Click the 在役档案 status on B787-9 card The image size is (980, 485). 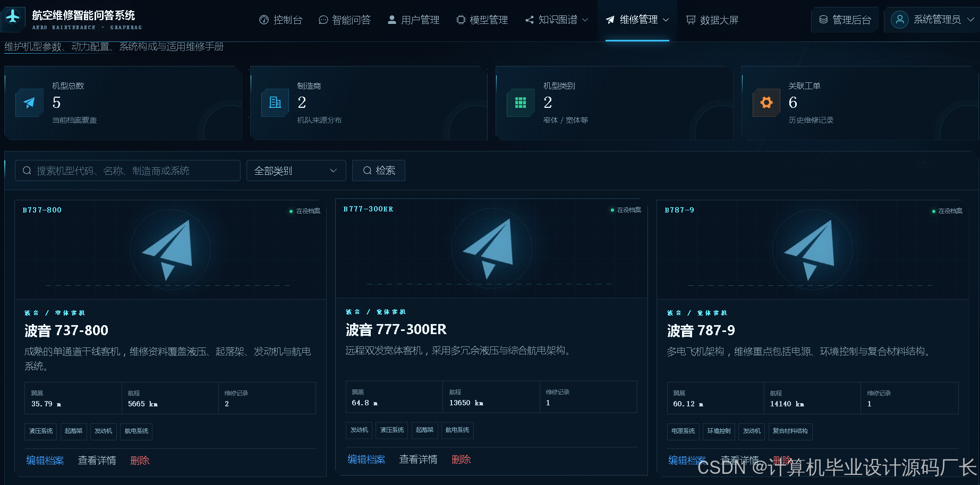coord(947,211)
